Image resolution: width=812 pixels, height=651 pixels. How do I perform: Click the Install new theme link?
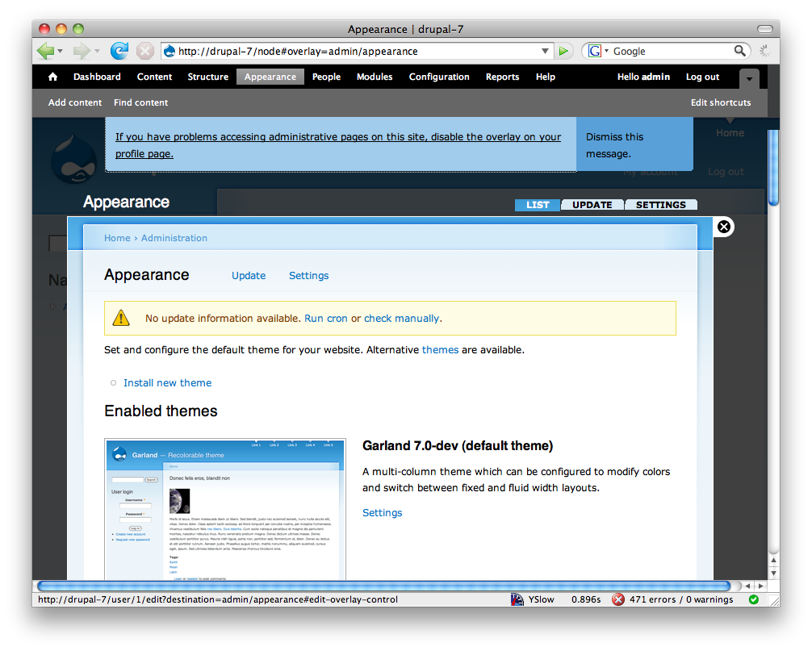(167, 383)
